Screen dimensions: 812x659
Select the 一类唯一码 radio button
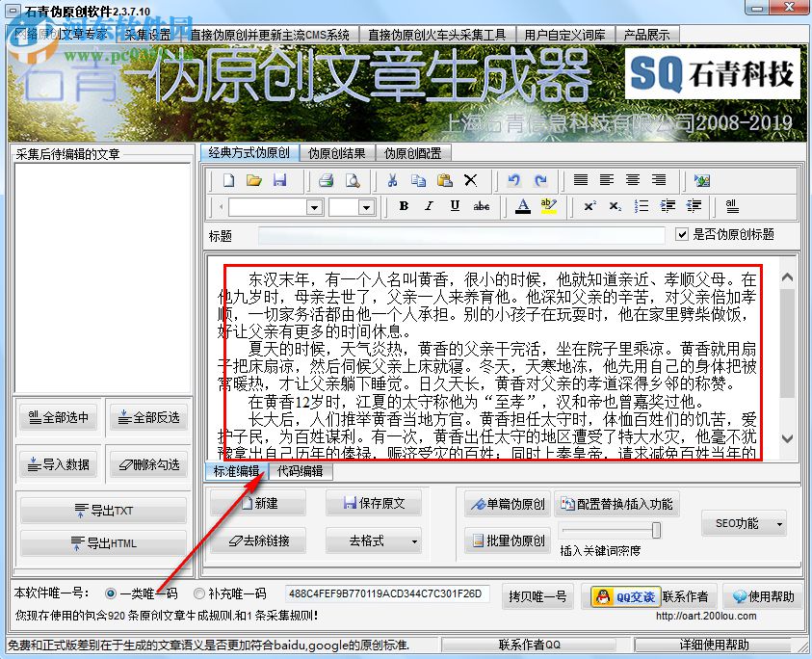pyautogui.click(x=111, y=593)
